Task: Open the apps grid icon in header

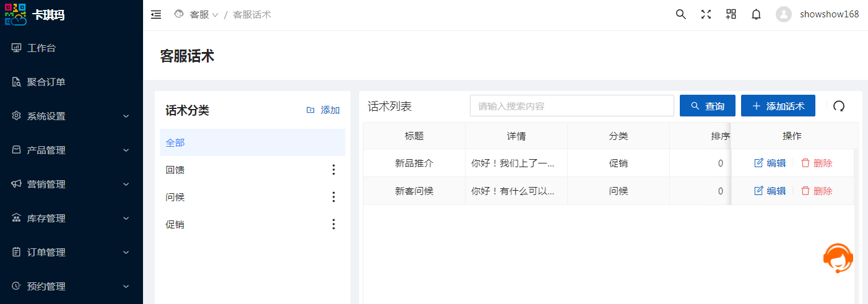Action: tap(731, 15)
